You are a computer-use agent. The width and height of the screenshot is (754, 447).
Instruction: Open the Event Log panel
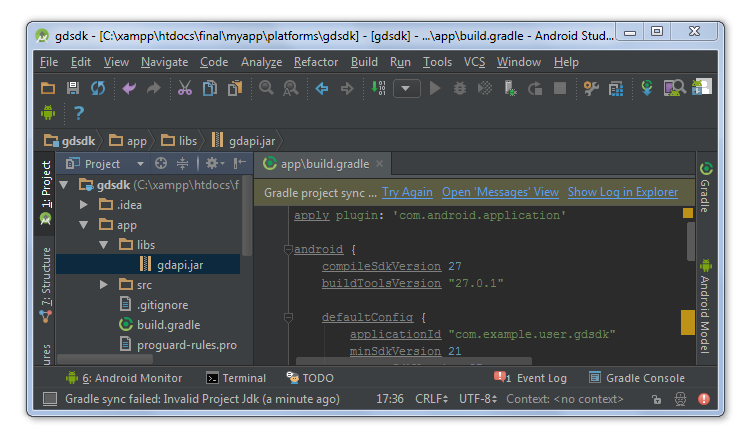click(531, 378)
